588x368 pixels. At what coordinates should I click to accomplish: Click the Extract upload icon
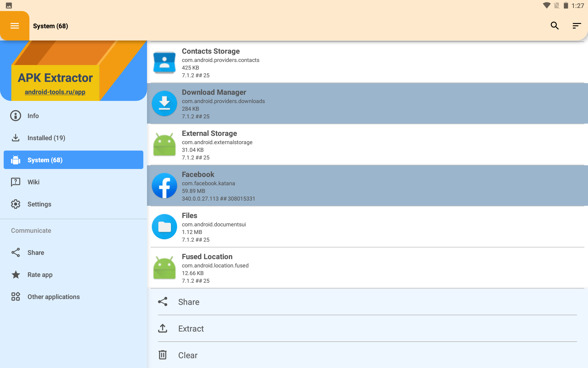click(163, 328)
